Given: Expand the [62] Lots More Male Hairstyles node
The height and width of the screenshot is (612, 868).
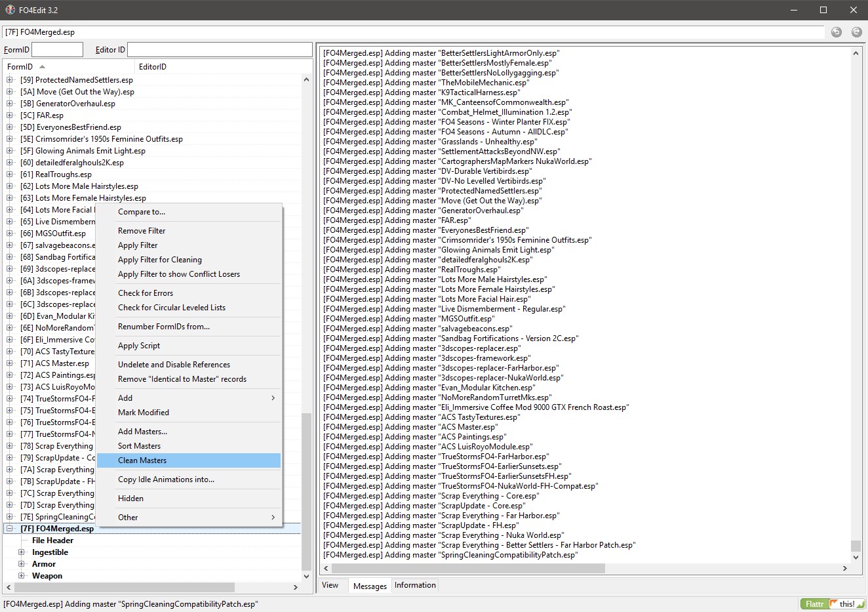Looking at the screenshot, I should [10, 186].
